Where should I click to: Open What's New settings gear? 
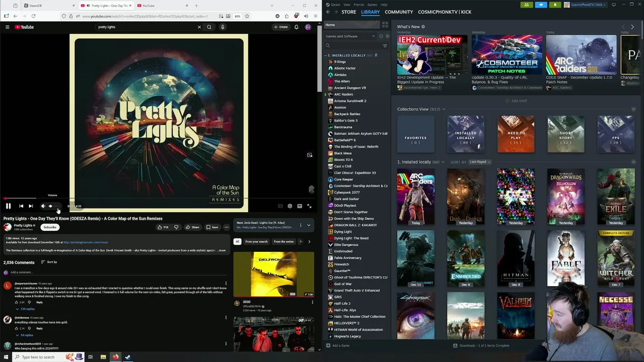coord(423,27)
